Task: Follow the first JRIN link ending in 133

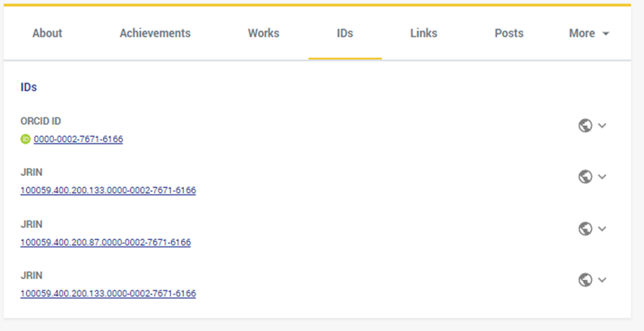Action: pos(108,191)
